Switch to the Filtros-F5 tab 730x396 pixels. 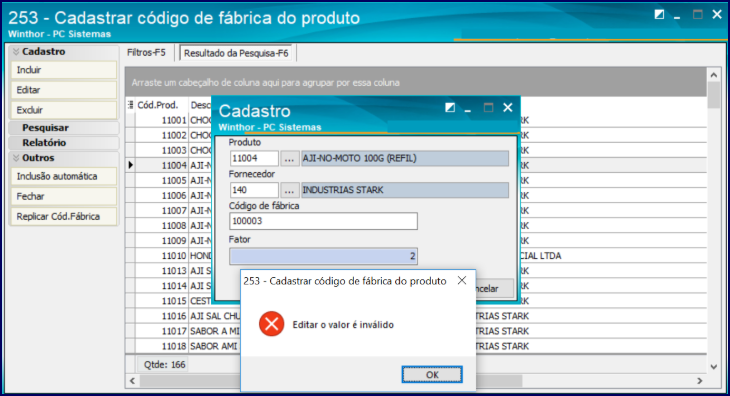(x=146, y=53)
